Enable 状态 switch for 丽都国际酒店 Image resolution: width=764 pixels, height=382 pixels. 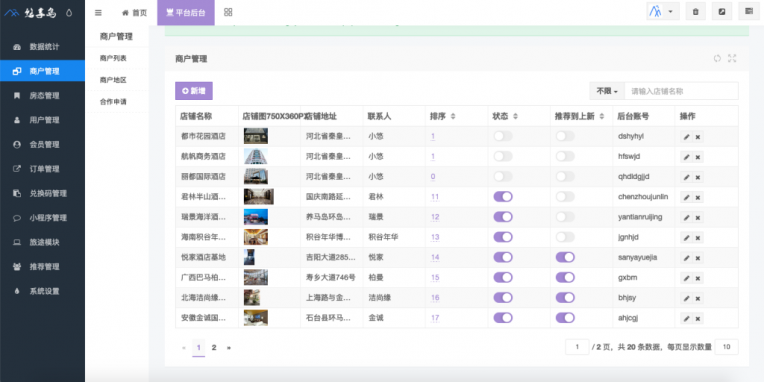pyautogui.click(x=503, y=176)
